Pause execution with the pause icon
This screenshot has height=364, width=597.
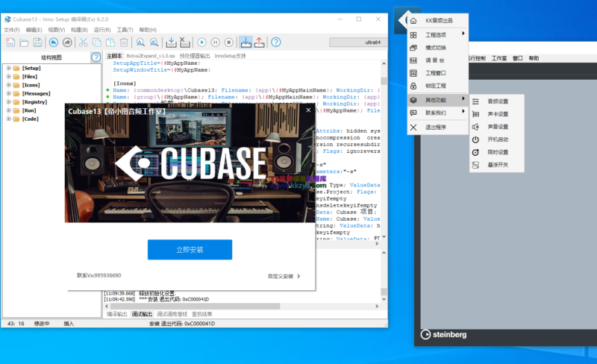pos(215,43)
